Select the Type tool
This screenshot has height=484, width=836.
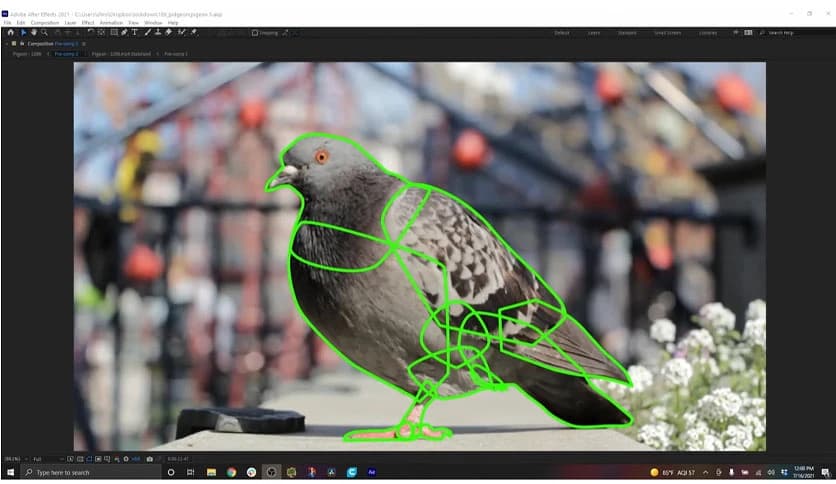tap(135, 32)
